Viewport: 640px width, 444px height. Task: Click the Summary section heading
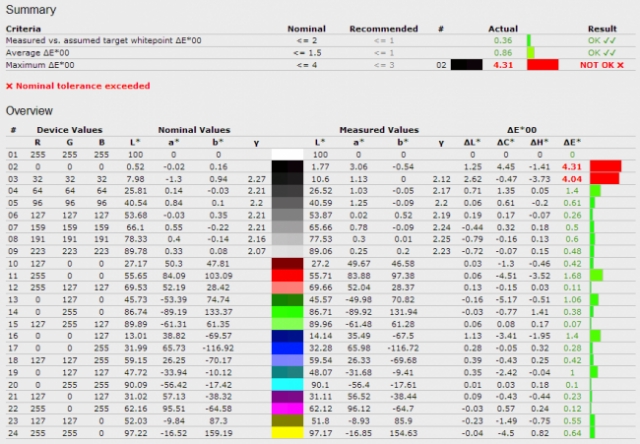(32, 8)
